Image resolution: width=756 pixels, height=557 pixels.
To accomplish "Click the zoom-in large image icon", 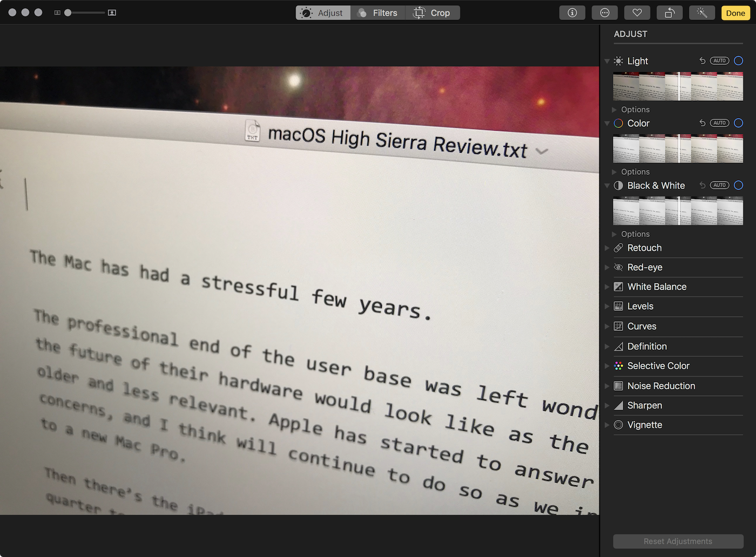I will tap(112, 12).
